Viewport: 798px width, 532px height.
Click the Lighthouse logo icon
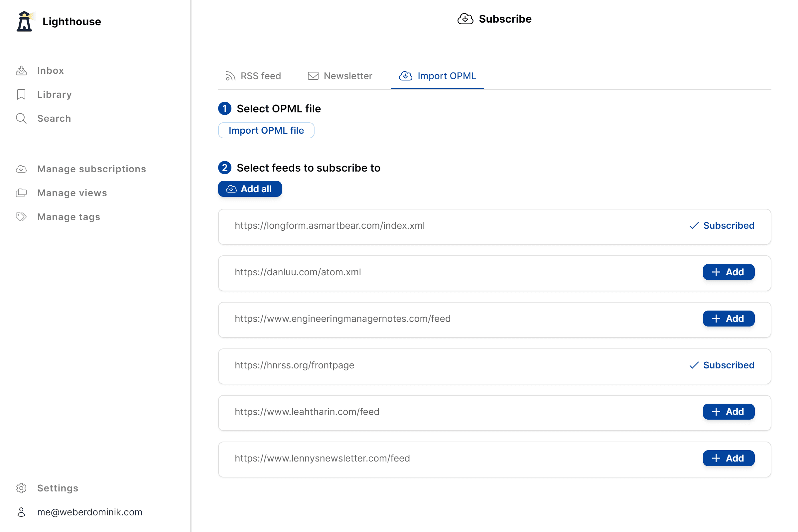[x=24, y=21]
